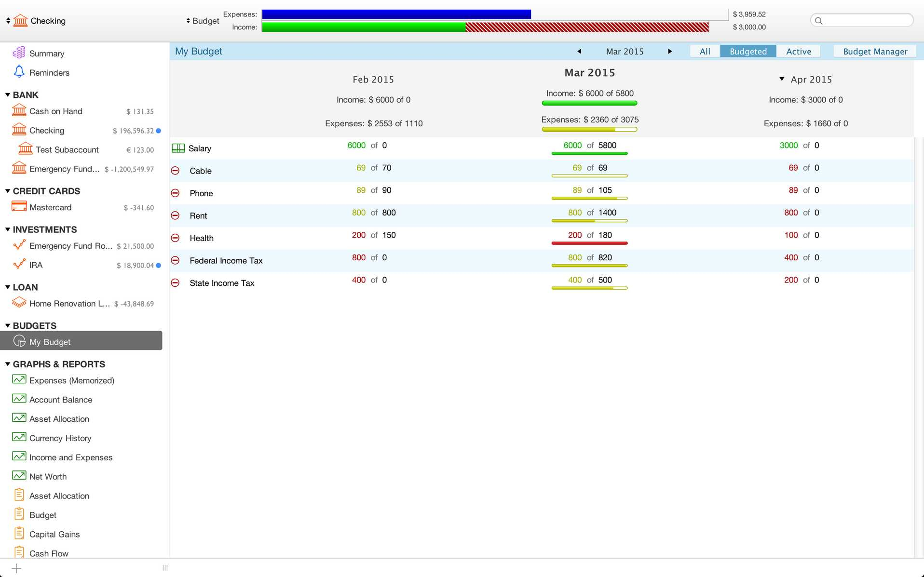Image resolution: width=924 pixels, height=577 pixels.
Task: Collapse the BANK section
Action: tap(8, 95)
